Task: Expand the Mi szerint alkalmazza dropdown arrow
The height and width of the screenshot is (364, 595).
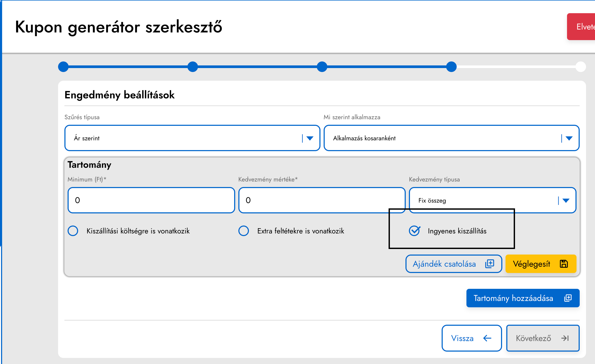Action: 569,138
